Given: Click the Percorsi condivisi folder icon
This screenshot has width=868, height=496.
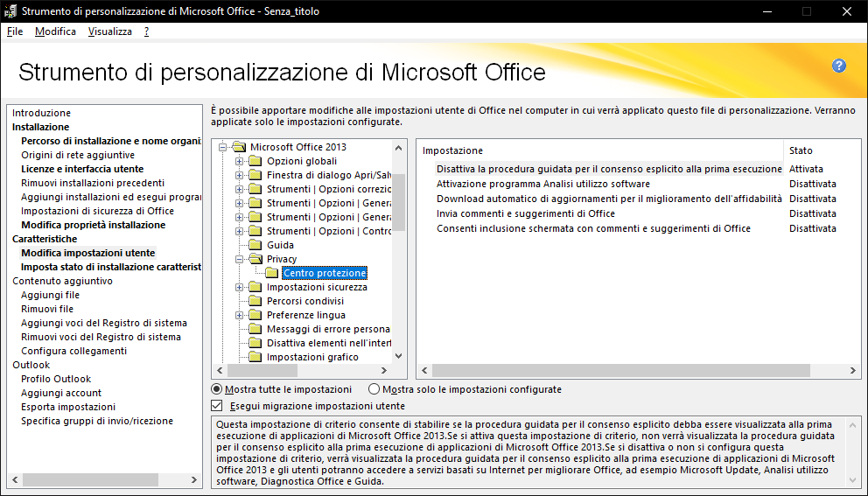Looking at the screenshot, I should (255, 301).
